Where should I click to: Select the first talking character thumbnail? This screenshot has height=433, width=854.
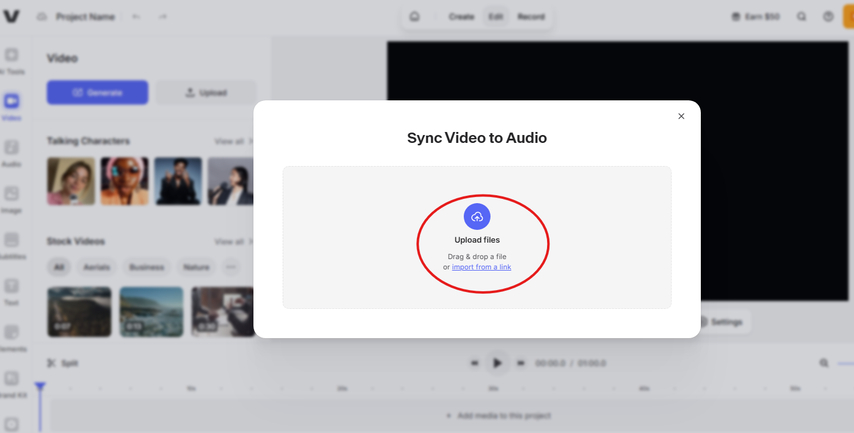point(71,181)
